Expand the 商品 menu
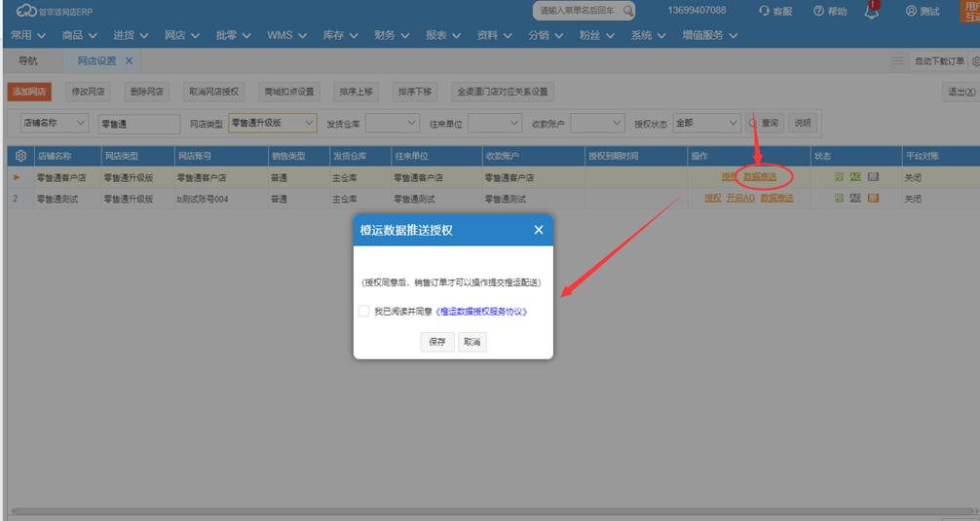980x521 pixels. coord(79,35)
